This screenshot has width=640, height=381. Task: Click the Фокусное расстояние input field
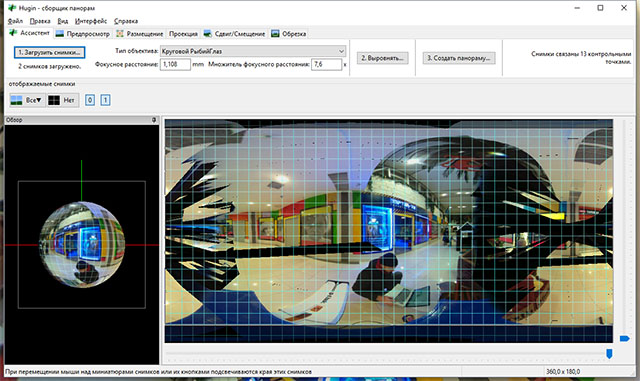click(175, 64)
